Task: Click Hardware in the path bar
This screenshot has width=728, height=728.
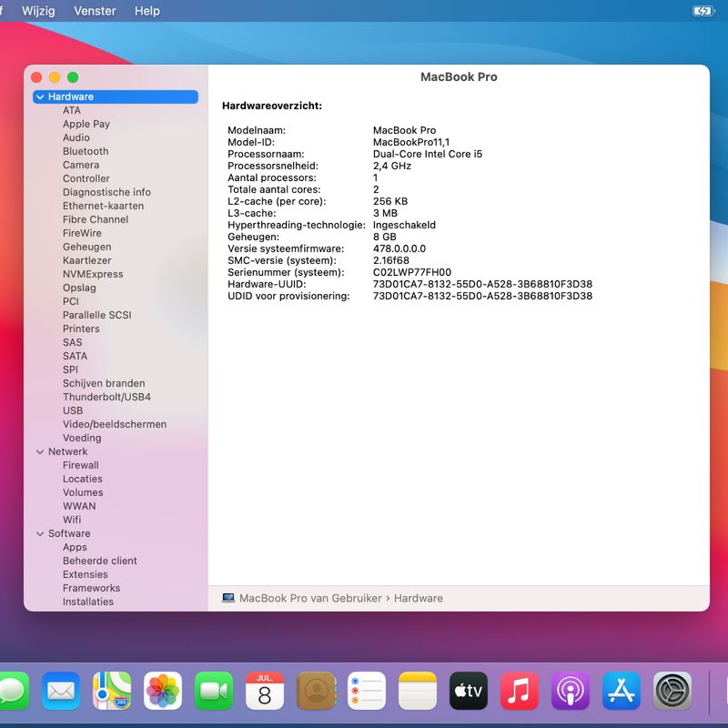Action: [419, 598]
